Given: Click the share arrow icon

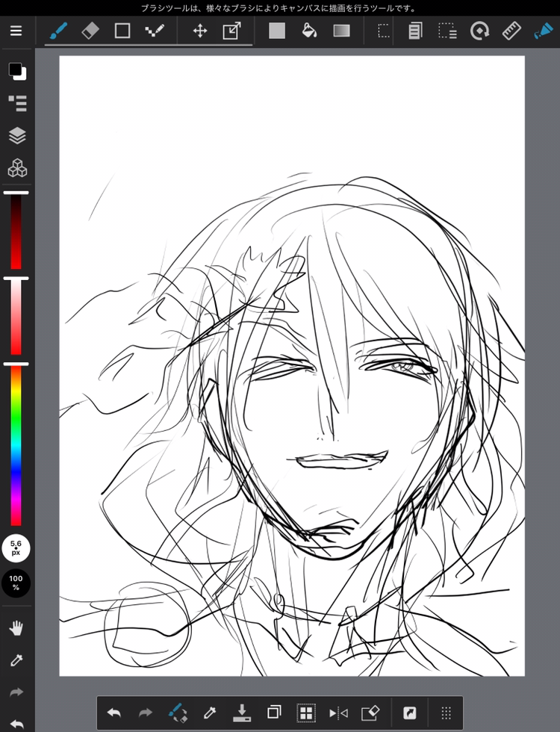Looking at the screenshot, I should click(x=409, y=713).
